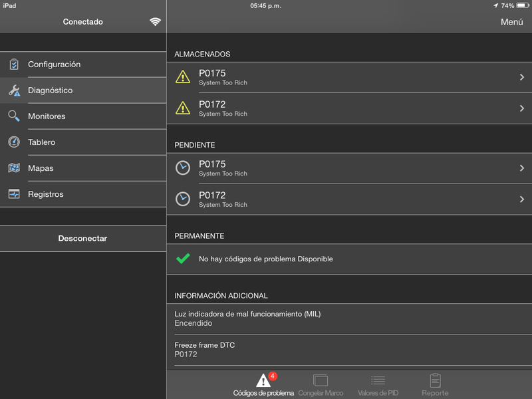Expand pending P0175 code details chevron
Screen dimensions: 532x399
pos(522,168)
